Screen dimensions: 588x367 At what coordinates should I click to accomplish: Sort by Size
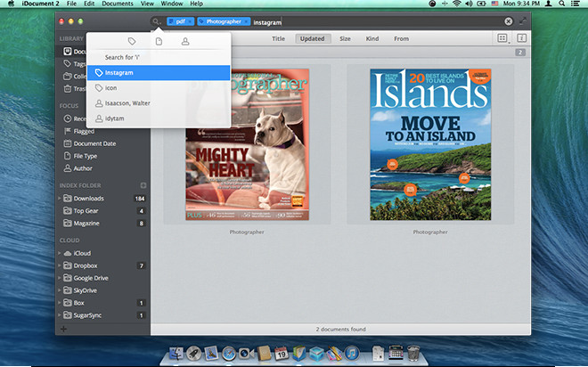345,38
